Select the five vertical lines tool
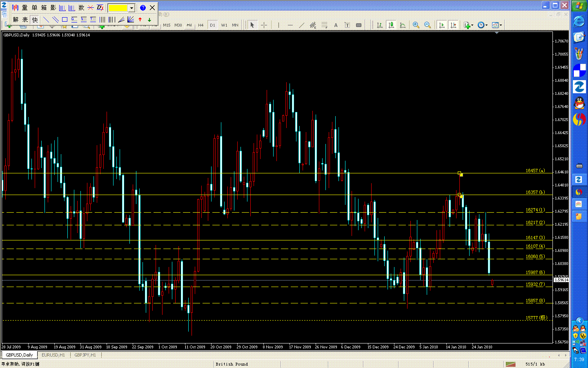The height and width of the screenshot is (368, 588). 112,20
